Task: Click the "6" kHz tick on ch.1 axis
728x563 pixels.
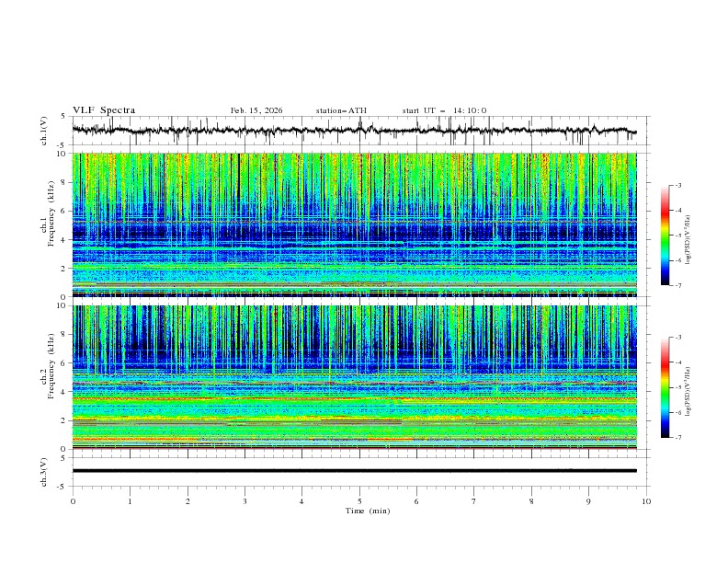Action: [64, 211]
